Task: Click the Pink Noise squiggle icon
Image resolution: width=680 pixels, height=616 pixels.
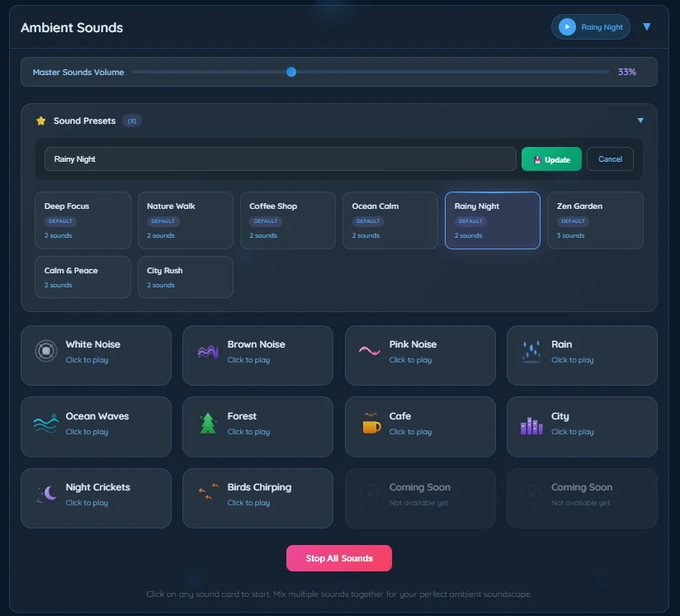Action: (370, 351)
